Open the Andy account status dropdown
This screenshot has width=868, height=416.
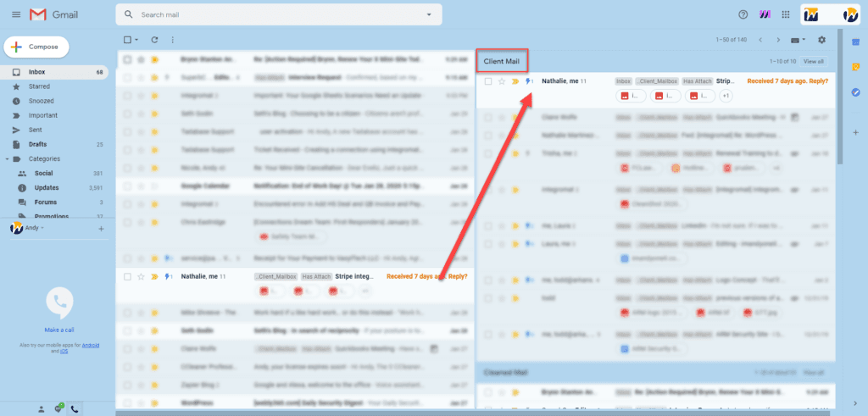(41, 228)
